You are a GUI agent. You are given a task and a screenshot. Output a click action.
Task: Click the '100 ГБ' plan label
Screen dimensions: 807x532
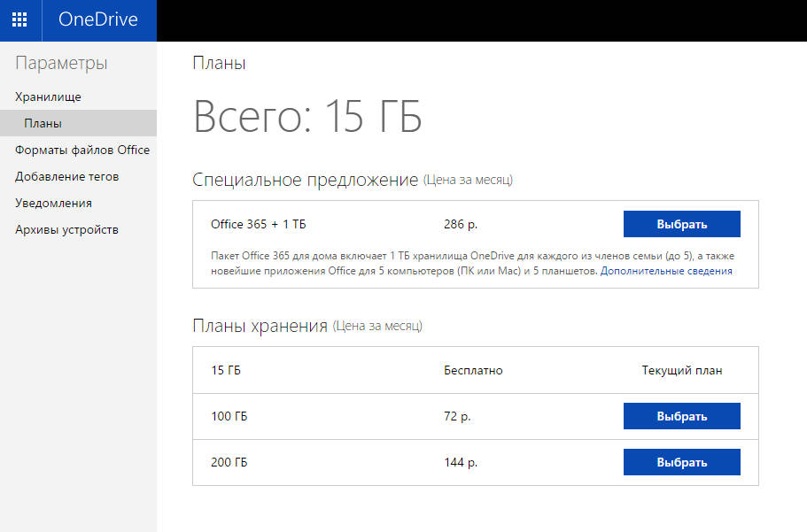(229, 416)
